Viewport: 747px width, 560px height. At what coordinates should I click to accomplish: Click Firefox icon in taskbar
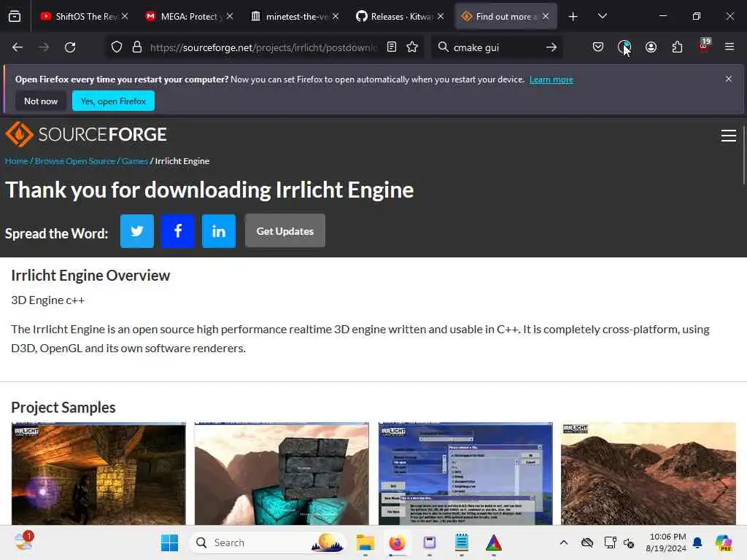(x=397, y=542)
